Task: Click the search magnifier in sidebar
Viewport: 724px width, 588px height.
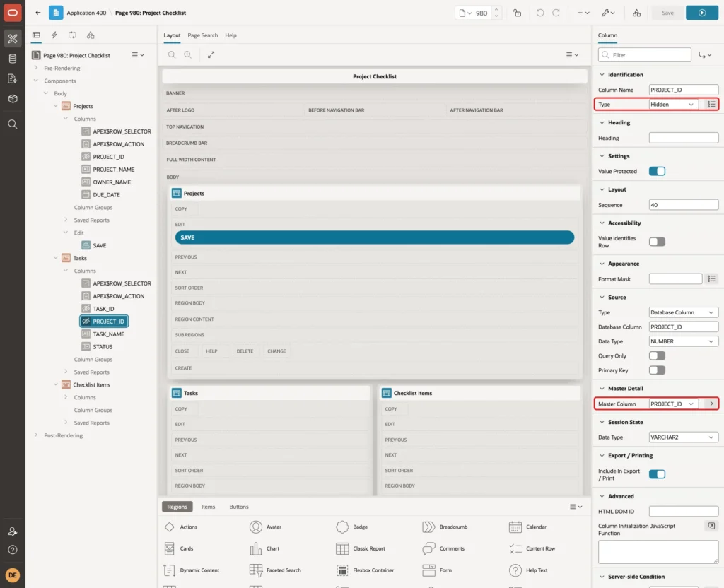Action: tap(13, 124)
